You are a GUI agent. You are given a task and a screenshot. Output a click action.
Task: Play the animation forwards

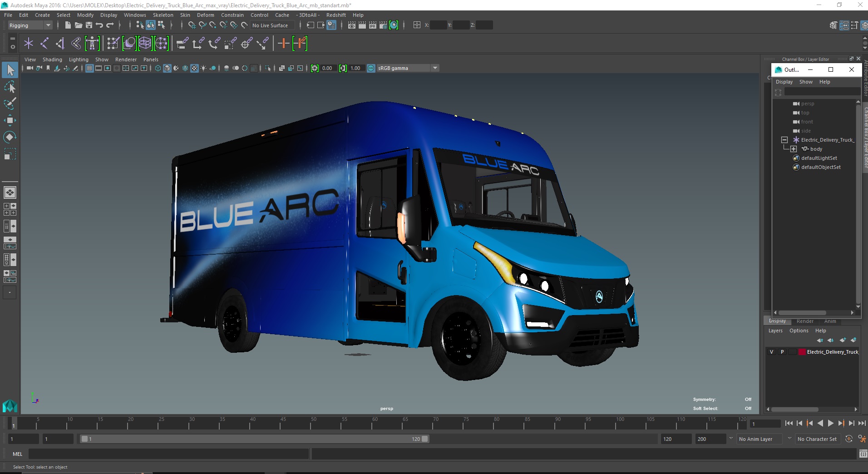point(830,423)
